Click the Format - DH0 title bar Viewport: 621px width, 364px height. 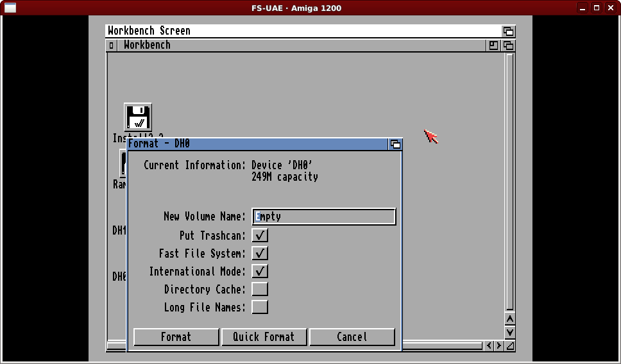pyautogui.click(x=257, y=144)
